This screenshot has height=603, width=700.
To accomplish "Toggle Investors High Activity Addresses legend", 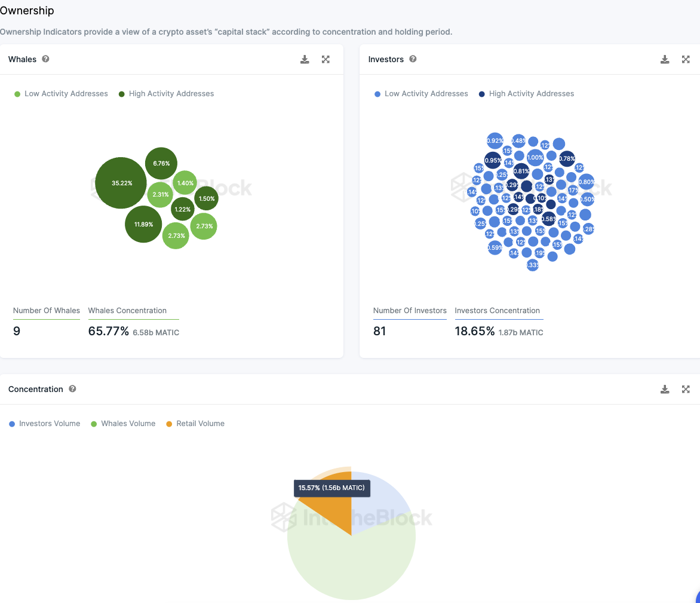I will 526,94.
